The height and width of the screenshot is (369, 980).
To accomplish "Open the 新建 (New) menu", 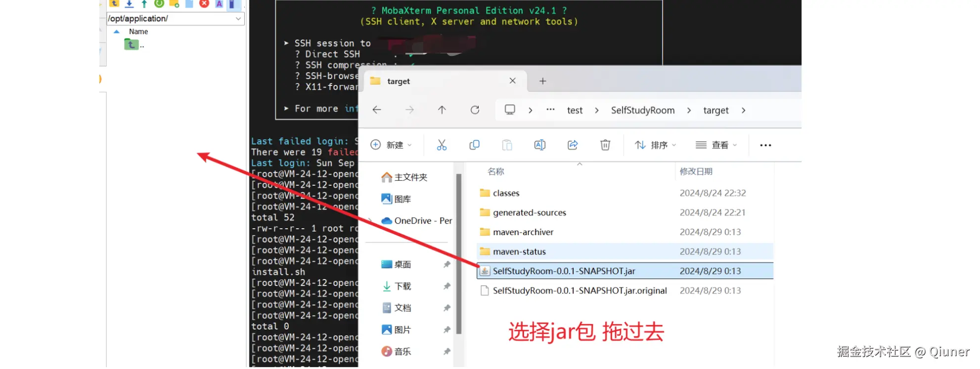I will coord(391,145).
